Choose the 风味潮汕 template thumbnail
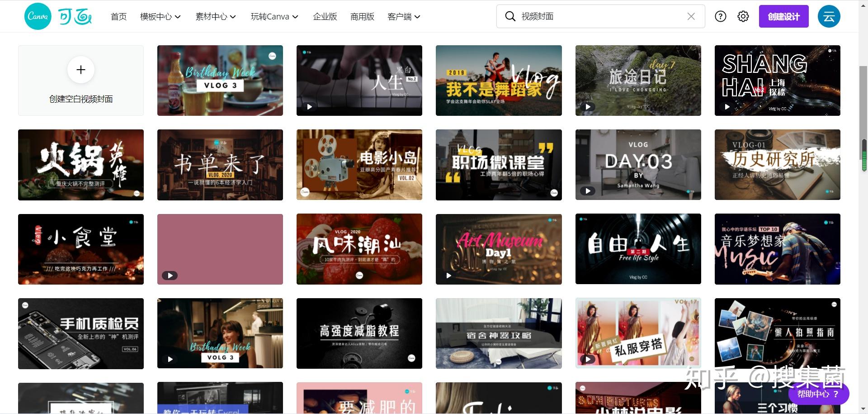Image resolution: width=868 pixels, height=414 pixels. (359, 249)
